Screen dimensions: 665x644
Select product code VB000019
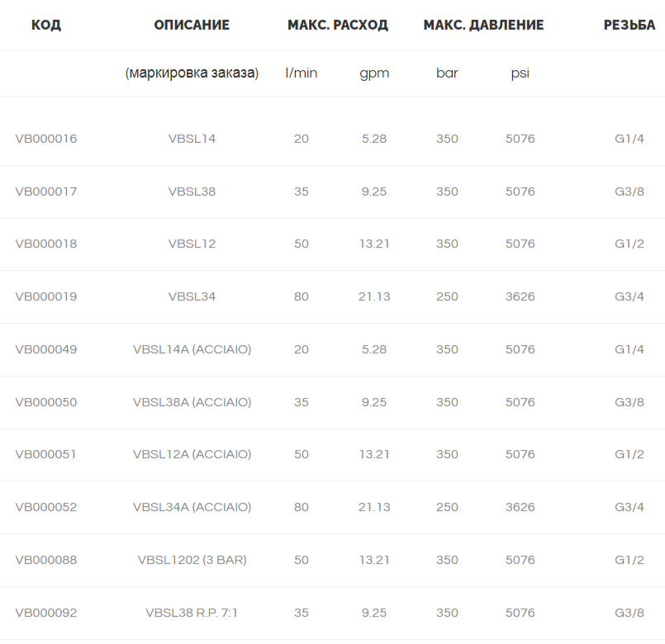point(46,296)
